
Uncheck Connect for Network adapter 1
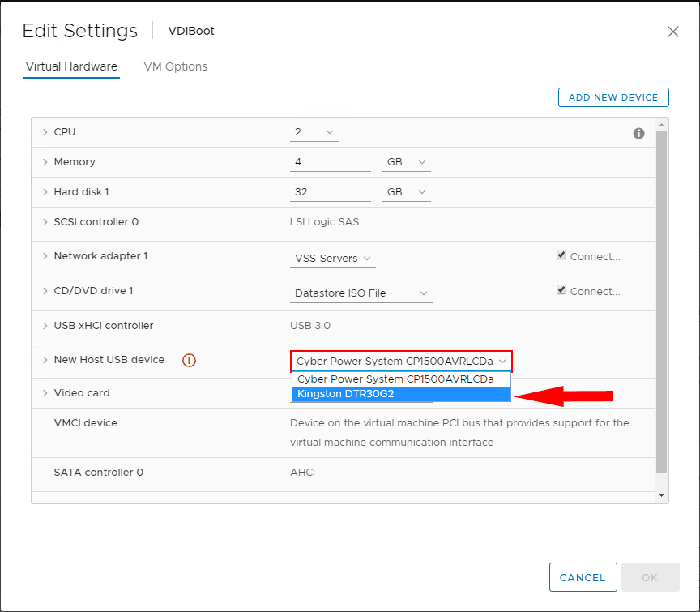[x=561, y=255]
